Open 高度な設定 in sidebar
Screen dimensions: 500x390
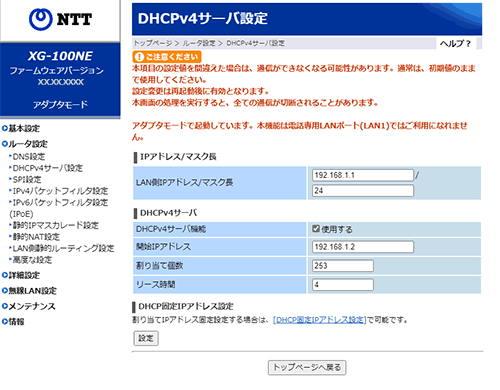32,260
